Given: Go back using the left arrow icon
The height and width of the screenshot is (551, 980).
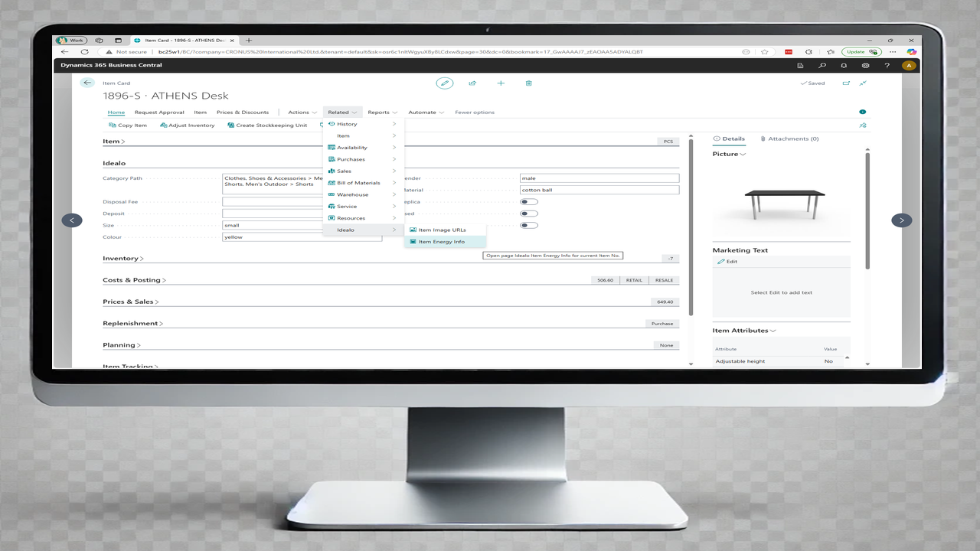Looking at the screenshot, I should (x=87, y=83).
